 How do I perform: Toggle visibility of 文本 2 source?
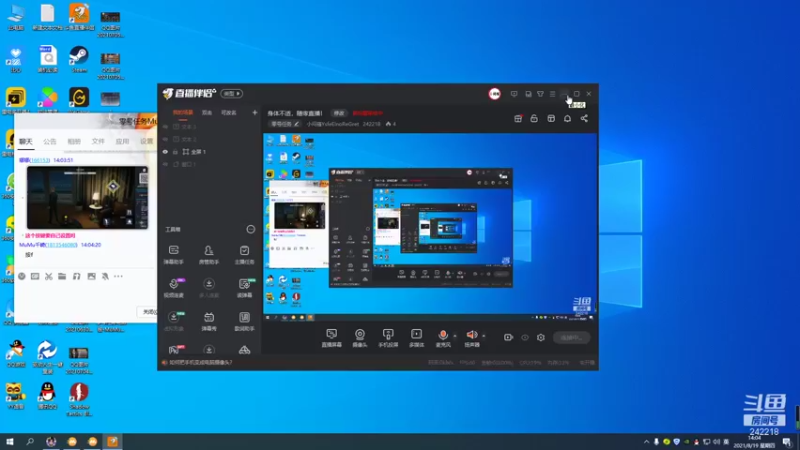pos(165,139)
